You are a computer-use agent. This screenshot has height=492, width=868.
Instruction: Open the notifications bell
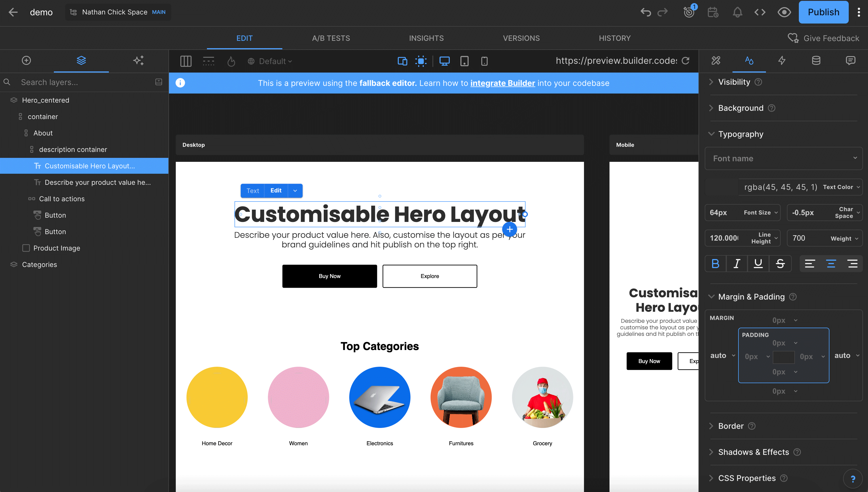pyautogui.click(x=737, y=12)
